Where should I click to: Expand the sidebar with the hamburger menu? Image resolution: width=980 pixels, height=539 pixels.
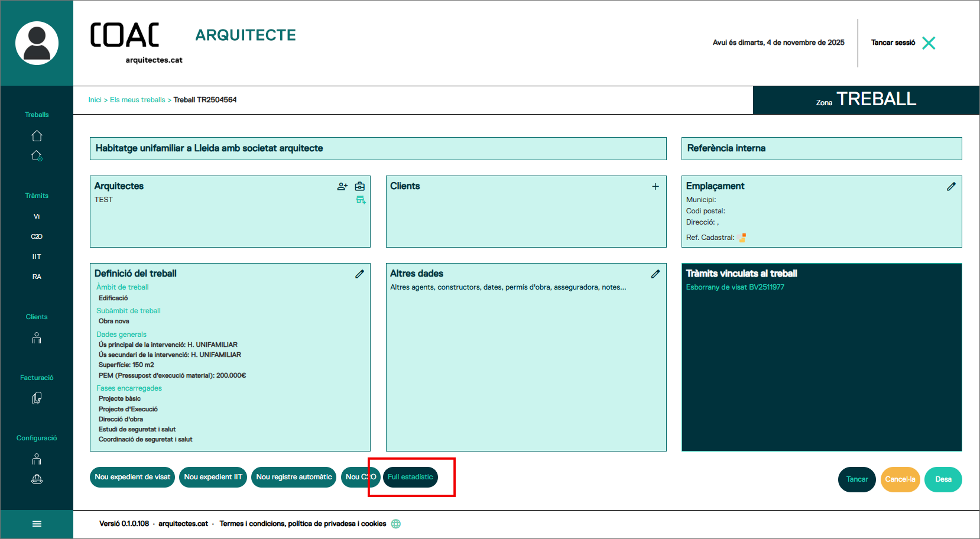(37, 524)
